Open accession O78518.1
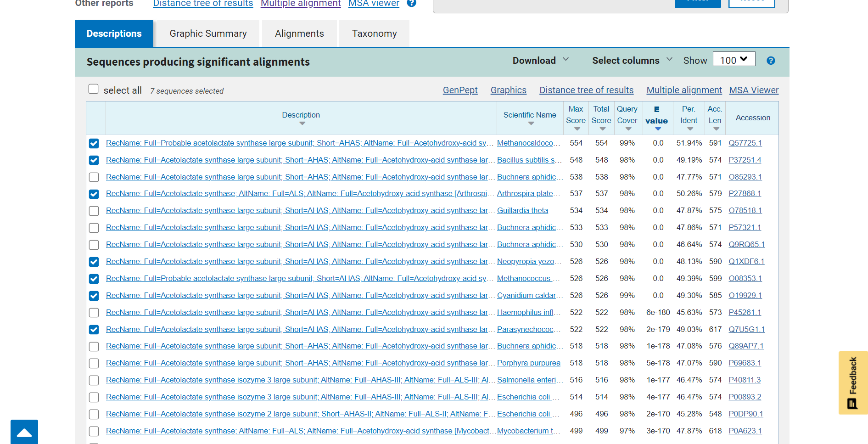This screenshot has height=444, width=868. click(745, 211)
